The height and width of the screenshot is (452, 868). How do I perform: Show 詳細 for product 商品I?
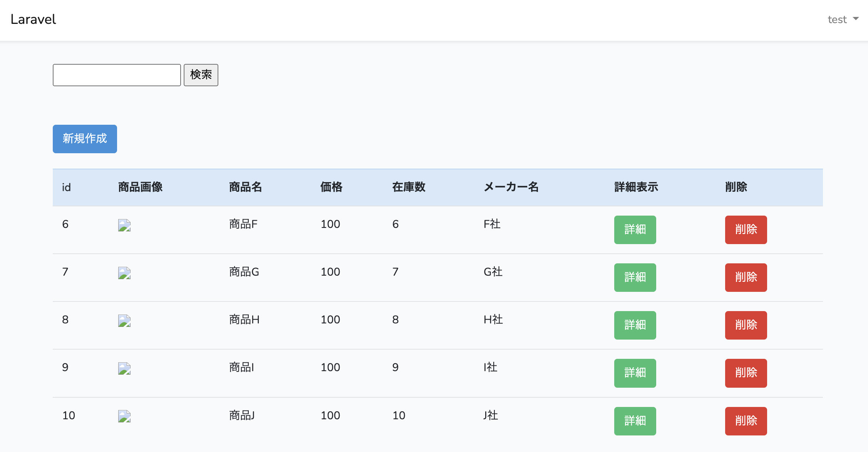coord(635,373)
